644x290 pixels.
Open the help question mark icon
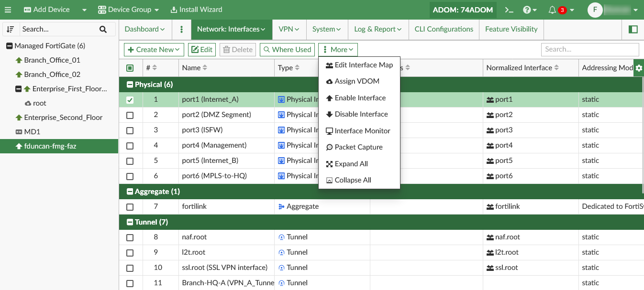tap(526, 10)
